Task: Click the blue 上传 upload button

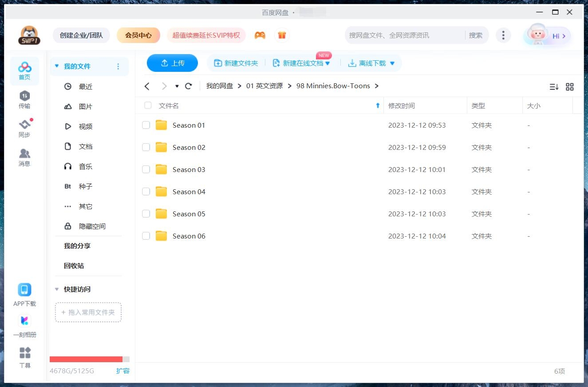Action: coord(172,63)
